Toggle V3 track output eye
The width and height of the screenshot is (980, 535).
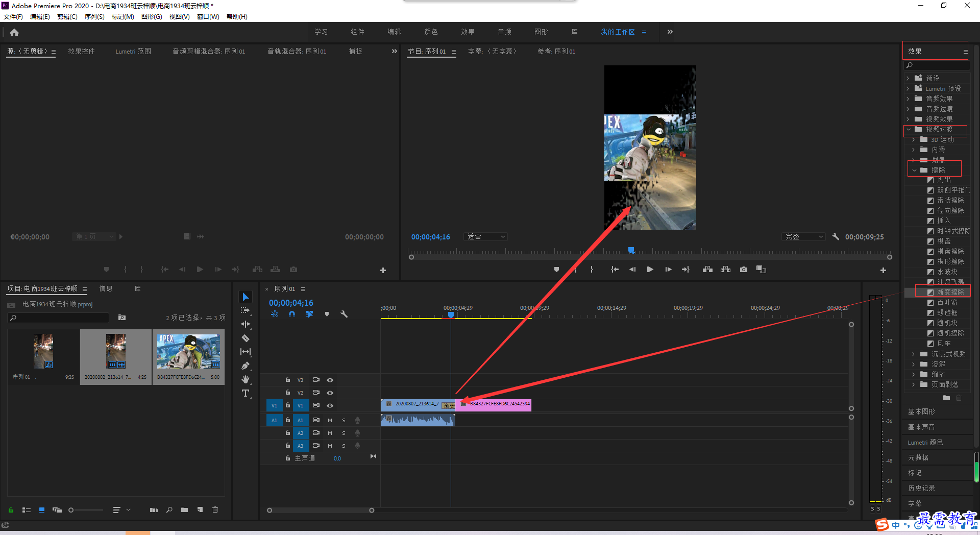click(x=330, y=380)
